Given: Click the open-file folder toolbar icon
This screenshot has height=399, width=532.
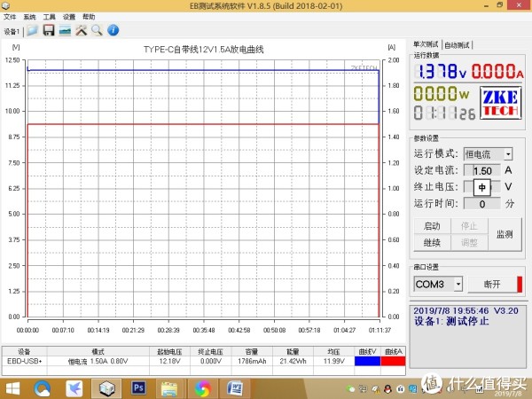Looking at the screenshot, I should [x=33, y=30].
